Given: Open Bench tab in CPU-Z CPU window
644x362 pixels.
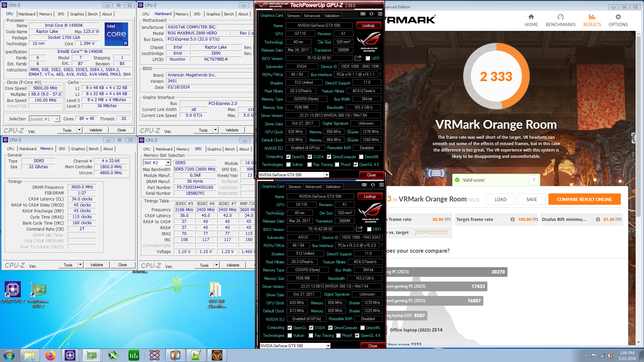Looking at the screenshot, I should pos(93,14).
